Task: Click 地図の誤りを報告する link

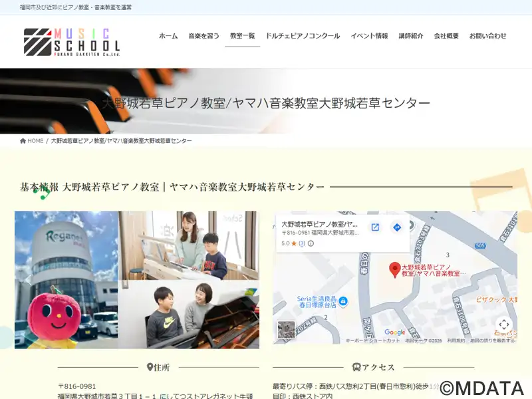Action: click(x=492, y=340)
